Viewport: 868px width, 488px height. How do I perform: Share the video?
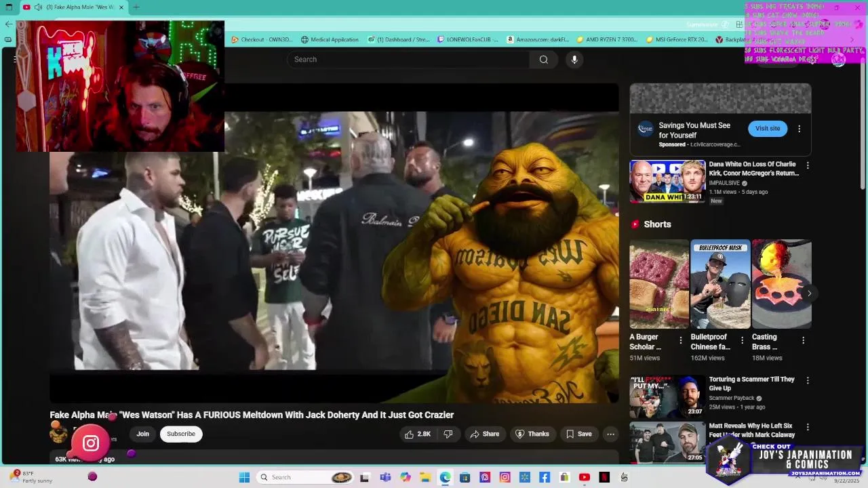[x=485, y=434]
